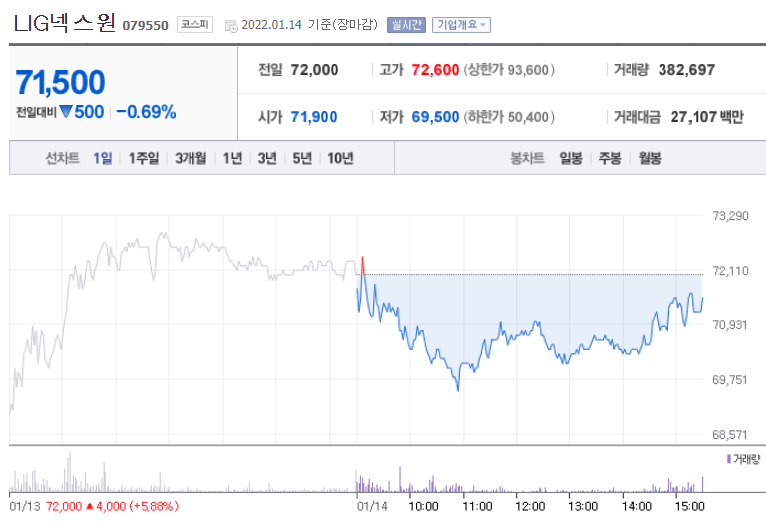
Task: Toggle the 실시간 real-time button
Action: [406, 25]
